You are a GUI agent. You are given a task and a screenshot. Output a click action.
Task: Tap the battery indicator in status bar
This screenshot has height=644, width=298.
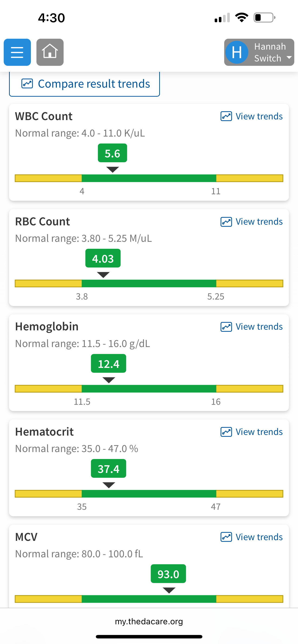click(x=264, y=18)
